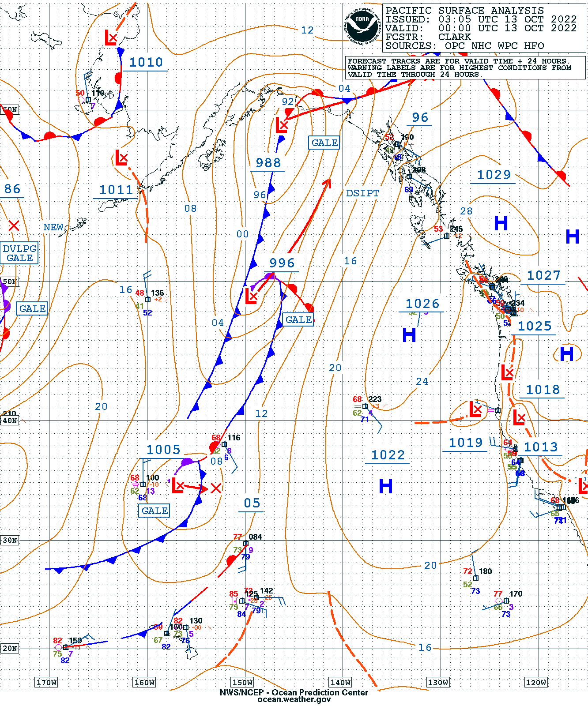Select the 60N latitude label
This screenshot has width=588, height=706.
(10, 110)
